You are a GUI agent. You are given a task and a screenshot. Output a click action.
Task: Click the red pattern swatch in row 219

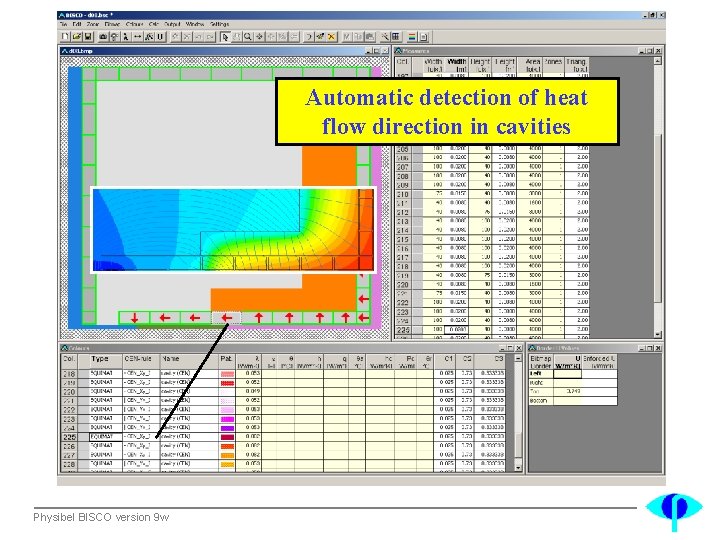point(227,382)
